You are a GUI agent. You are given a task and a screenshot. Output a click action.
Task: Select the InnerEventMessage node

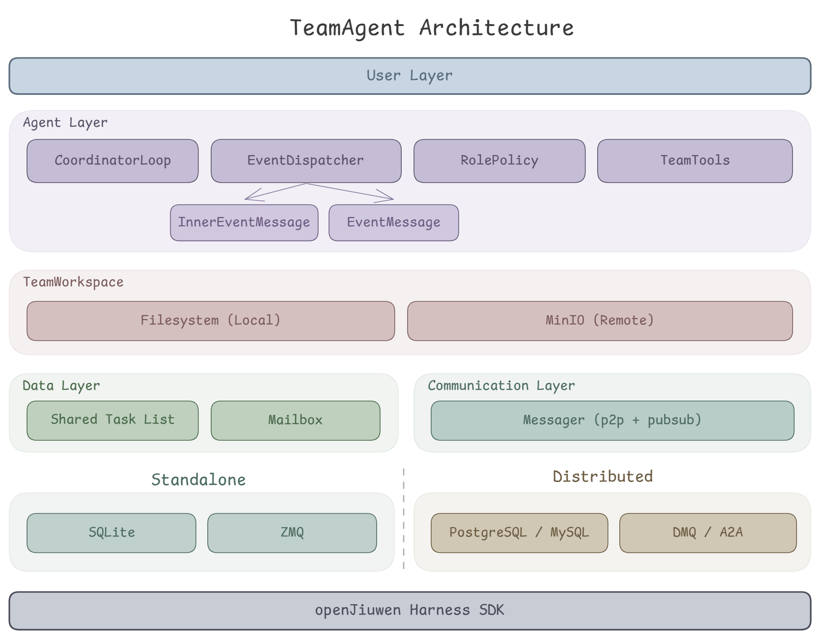pos(244,223)
